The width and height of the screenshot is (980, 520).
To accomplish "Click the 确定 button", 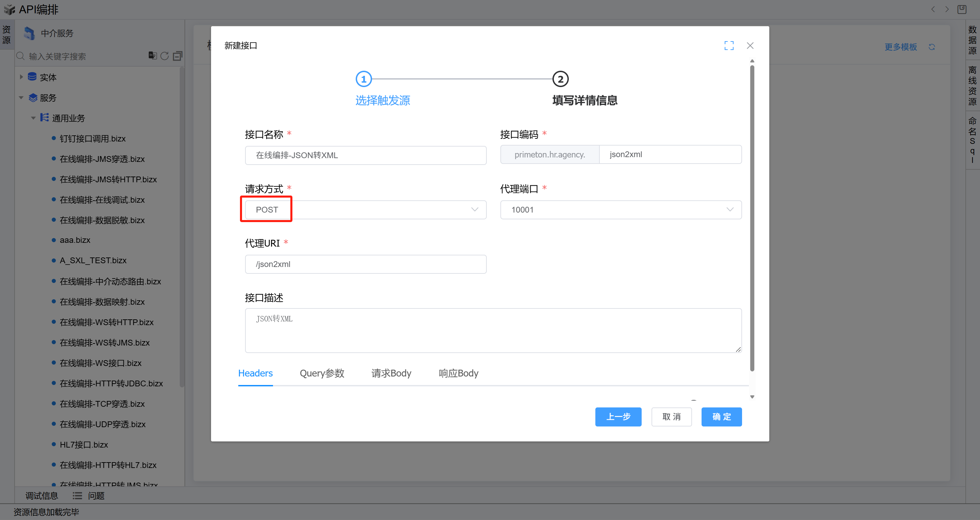I will [x=721, y=417].
